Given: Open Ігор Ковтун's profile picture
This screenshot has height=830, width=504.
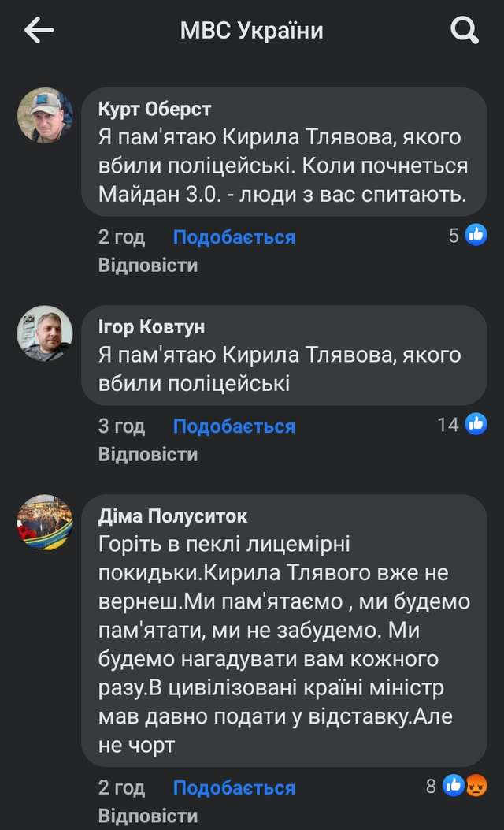Looking at the screenshot, I should 45,333.
